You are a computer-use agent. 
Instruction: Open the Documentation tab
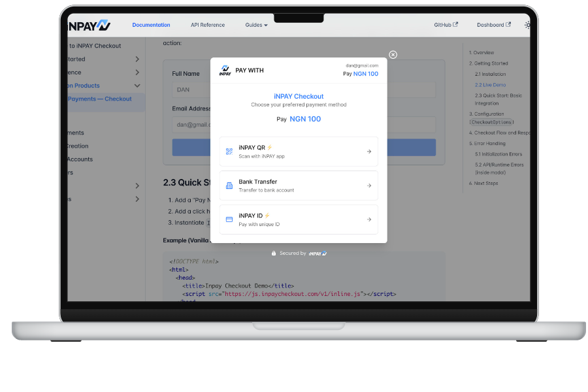(x=151, y=25)
